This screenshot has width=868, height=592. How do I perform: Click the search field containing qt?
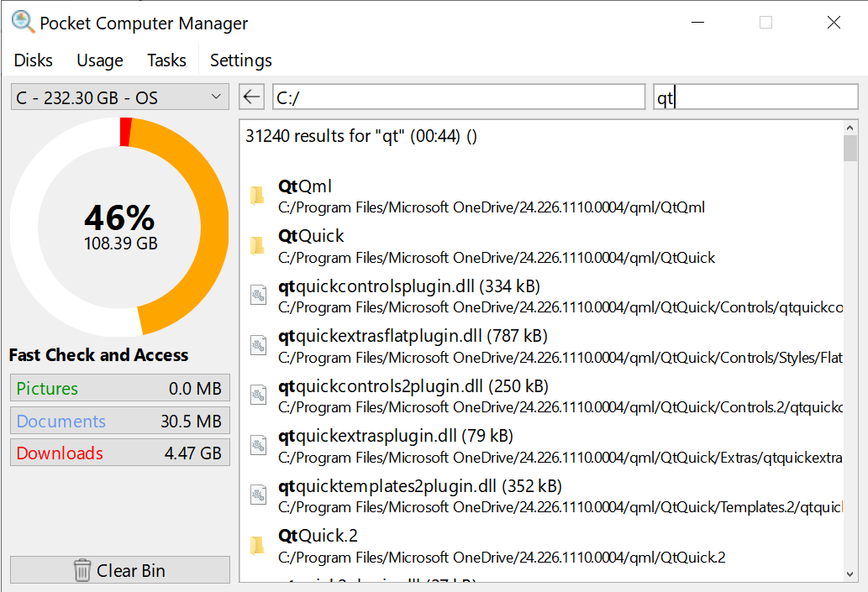pyautogui.click(x=755, y=97)
